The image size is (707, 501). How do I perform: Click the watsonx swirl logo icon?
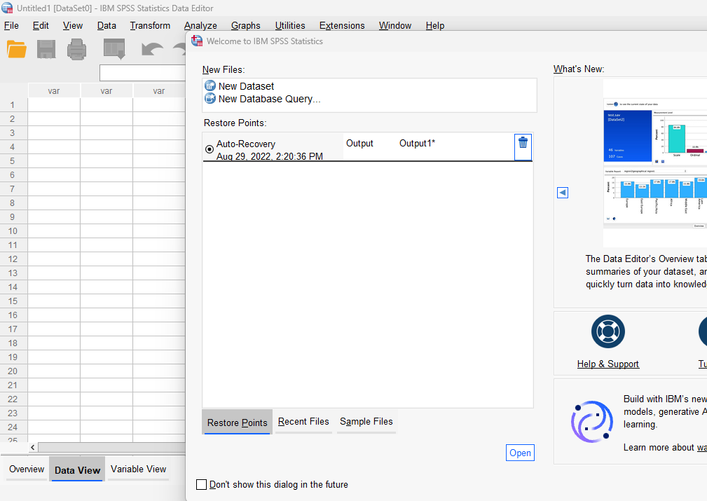[592, 422]
